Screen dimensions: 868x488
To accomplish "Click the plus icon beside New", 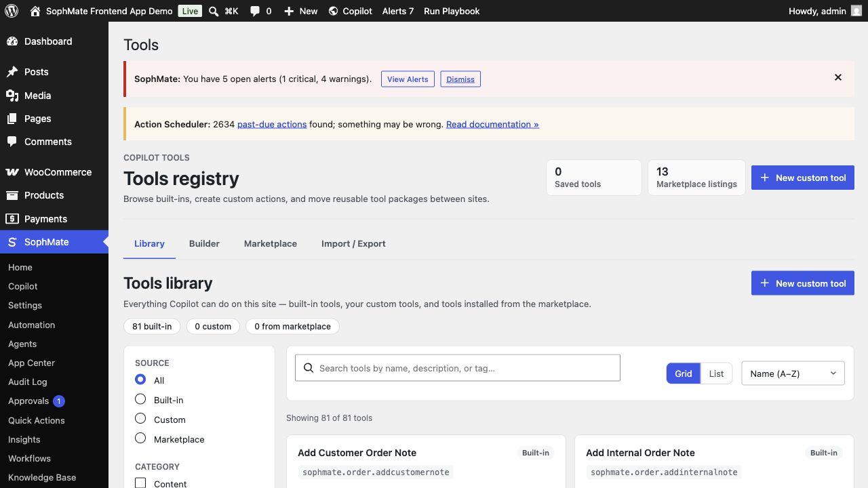I will [x=289, y=11].
